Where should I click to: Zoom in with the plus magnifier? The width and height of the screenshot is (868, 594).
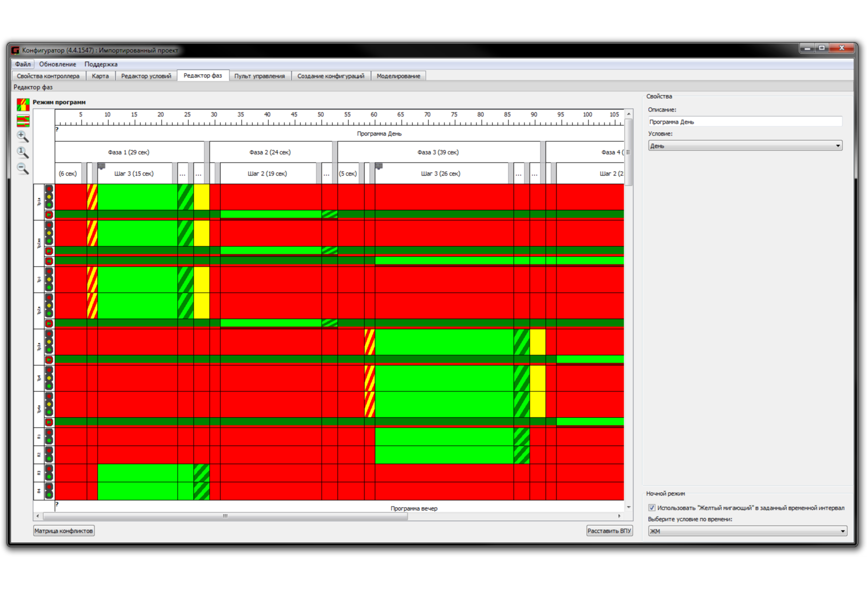(x=22, y=137)
